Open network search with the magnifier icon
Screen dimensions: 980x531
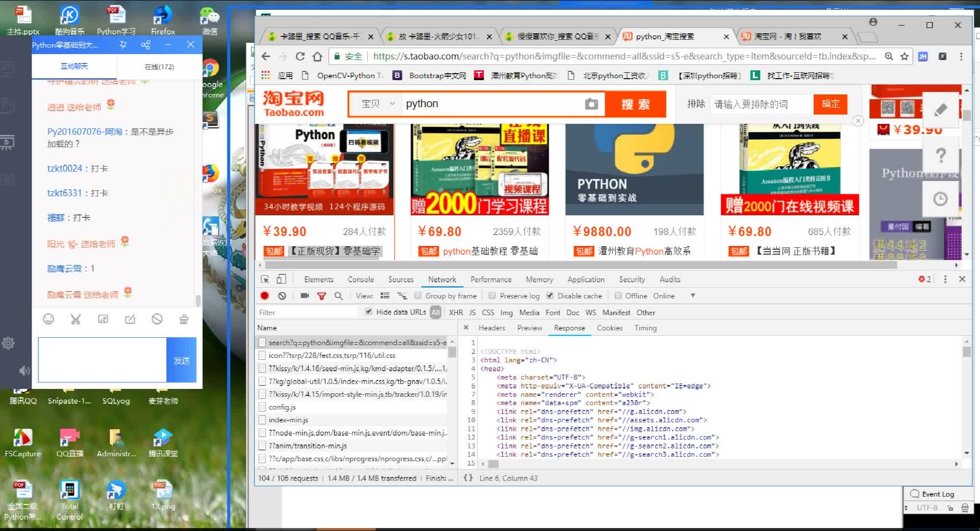(338, 295)
